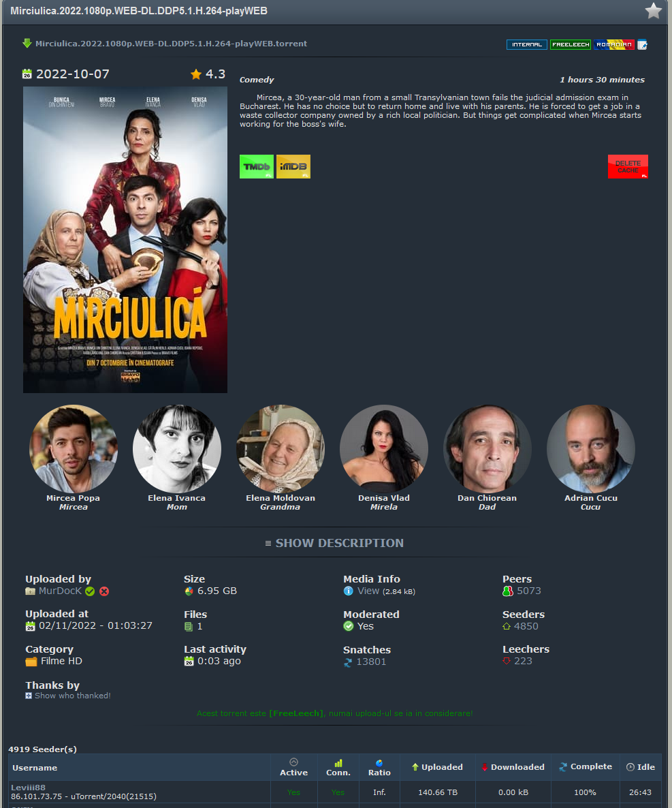Click green checkmark next to MurDocK

click(90, 591)
